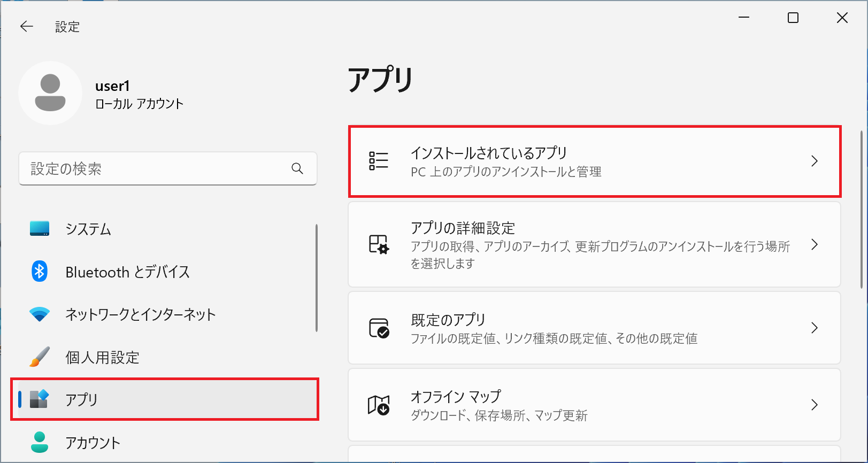Image resolution: width=868 pixels, height=463 pixels.
Task: Expand 既定のアプリ chevron
Action: click(815, 328)
